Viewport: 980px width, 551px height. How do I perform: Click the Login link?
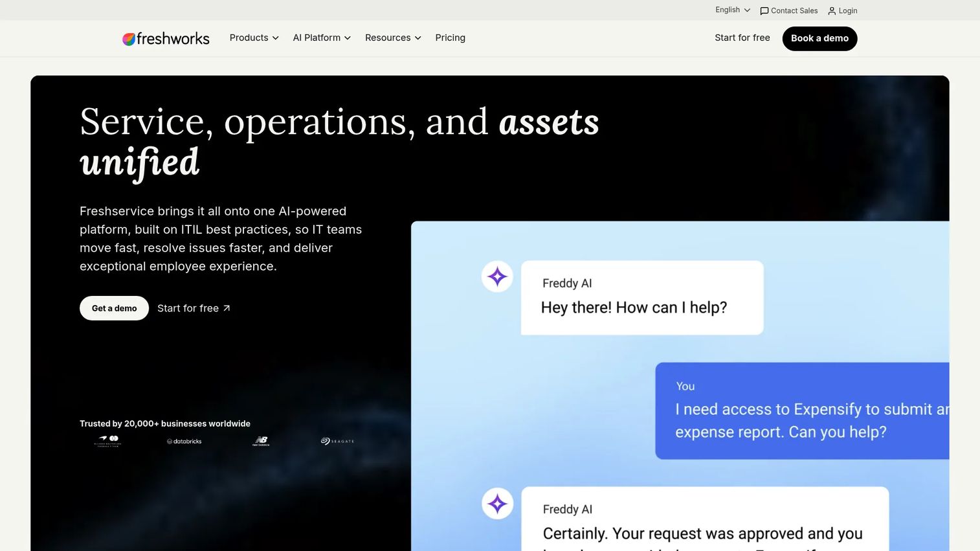click(843, 11)
